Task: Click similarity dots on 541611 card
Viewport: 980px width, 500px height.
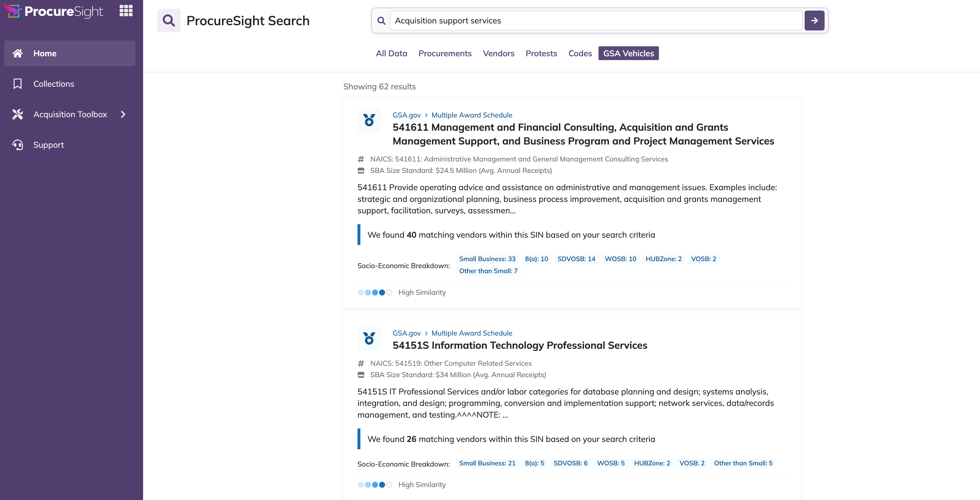Action: click(375, 292)
